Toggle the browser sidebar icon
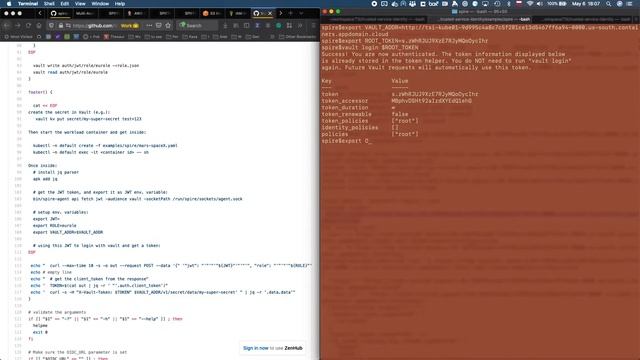Image resolution: width=640 pixels, height=360 pixels. (247, 25)
